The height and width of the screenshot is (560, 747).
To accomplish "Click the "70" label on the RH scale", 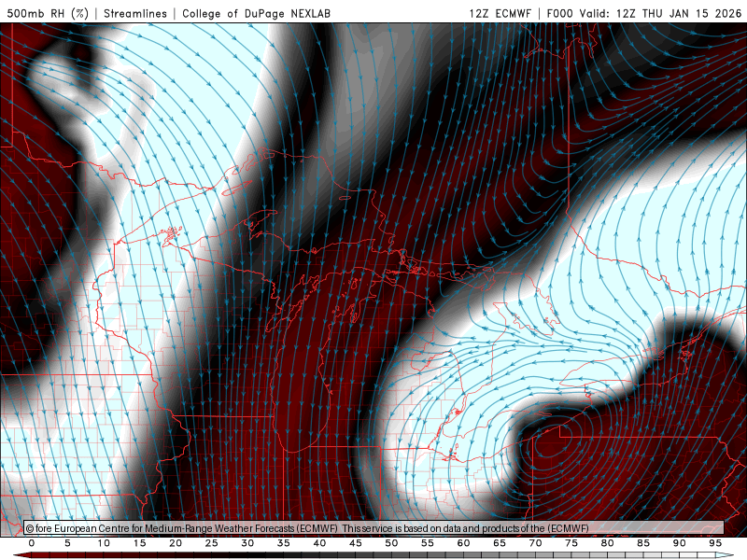I will 535,543.
